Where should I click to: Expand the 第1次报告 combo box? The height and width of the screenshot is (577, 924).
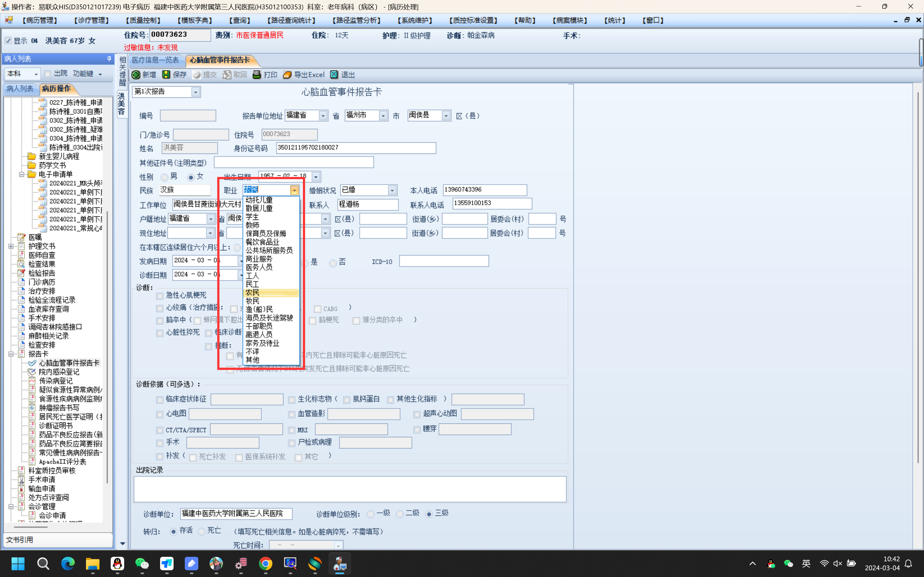195,92
